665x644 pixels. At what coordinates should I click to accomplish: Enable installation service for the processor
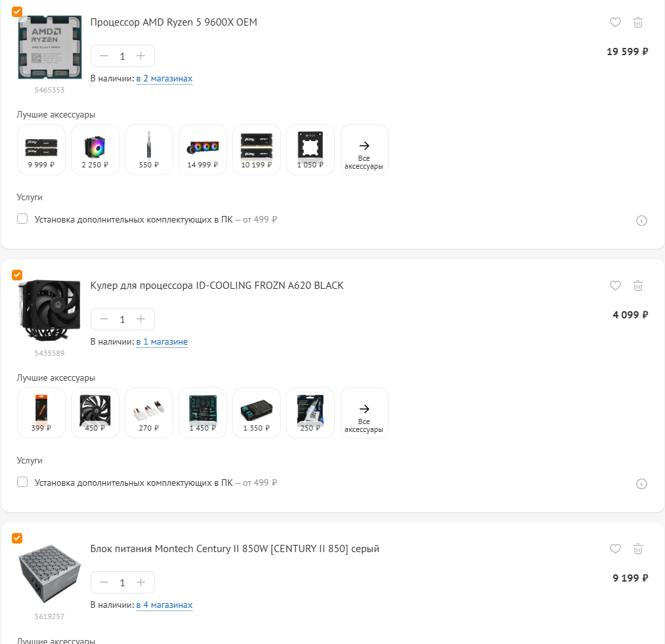22,219
